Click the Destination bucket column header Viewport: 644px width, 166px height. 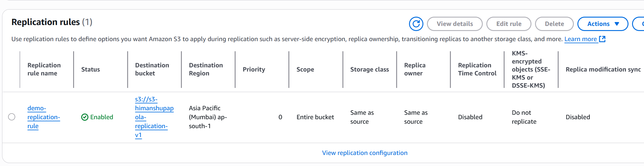[152, 69]
